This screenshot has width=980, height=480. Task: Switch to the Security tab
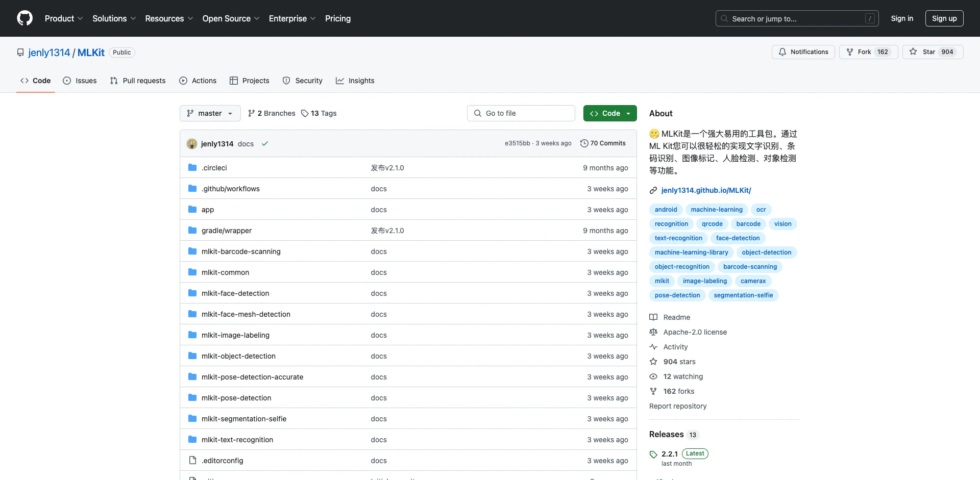pos(303,81)
